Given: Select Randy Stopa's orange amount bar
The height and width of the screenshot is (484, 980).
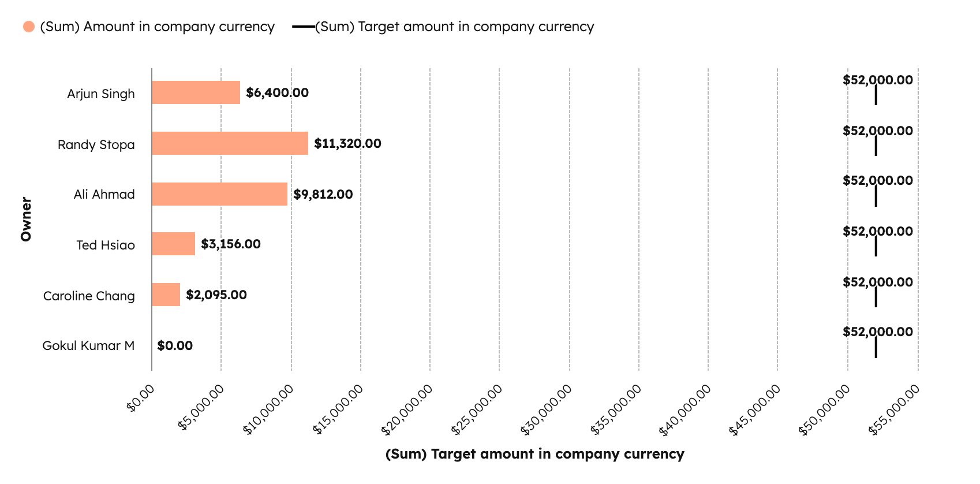Looking at the screenshot, I should [x=230, y=143].
